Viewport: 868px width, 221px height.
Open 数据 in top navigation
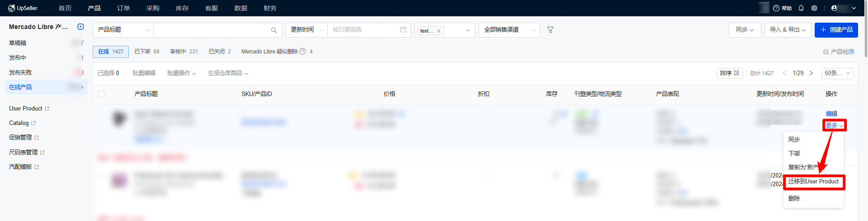click(241, 8)
